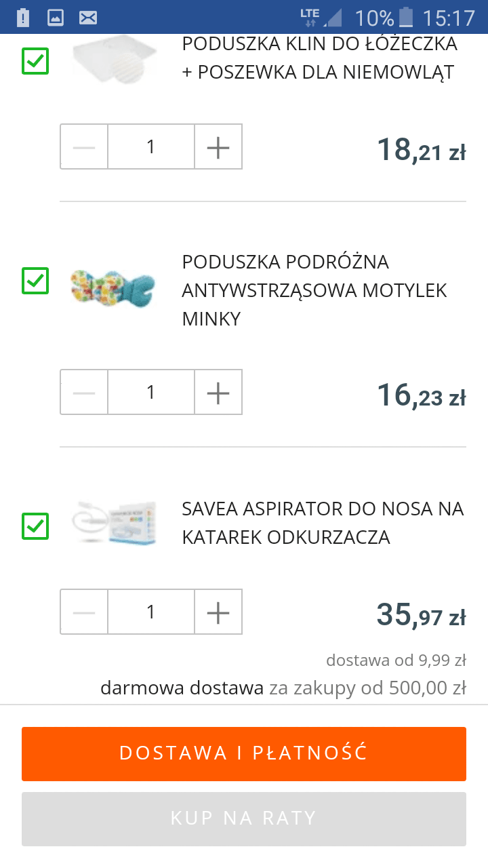Edit quantity field for Motylek Minky pillow
The height and width of the screenshot is (868, 488).
pyautogui.click(x=151, y=392)
